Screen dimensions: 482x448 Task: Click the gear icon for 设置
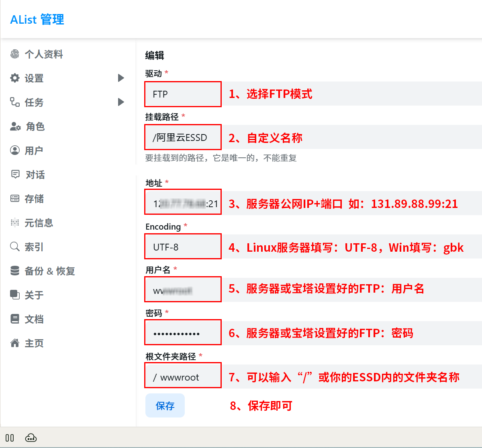pyautogui.click(x=15, y=78)
